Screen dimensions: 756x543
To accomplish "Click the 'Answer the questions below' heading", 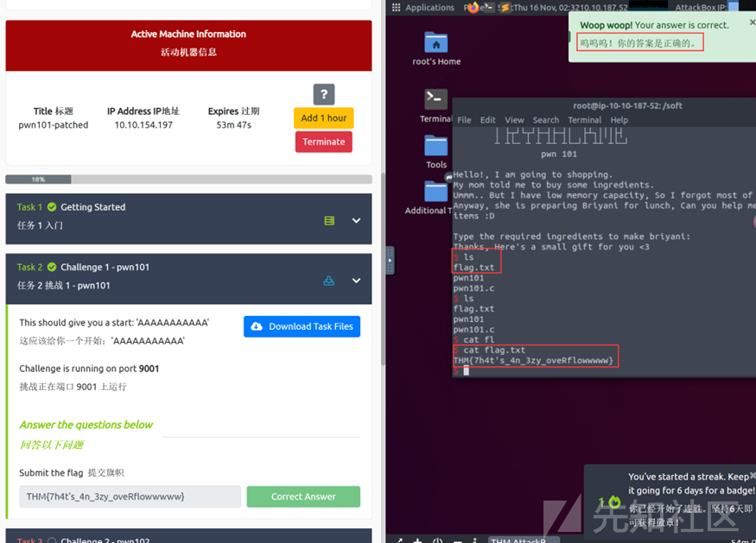I will point(86,425).
